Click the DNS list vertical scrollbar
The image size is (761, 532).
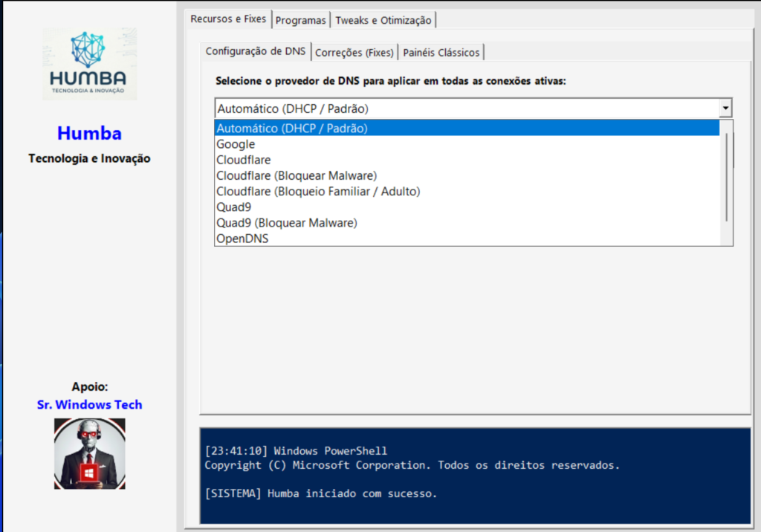727,178
